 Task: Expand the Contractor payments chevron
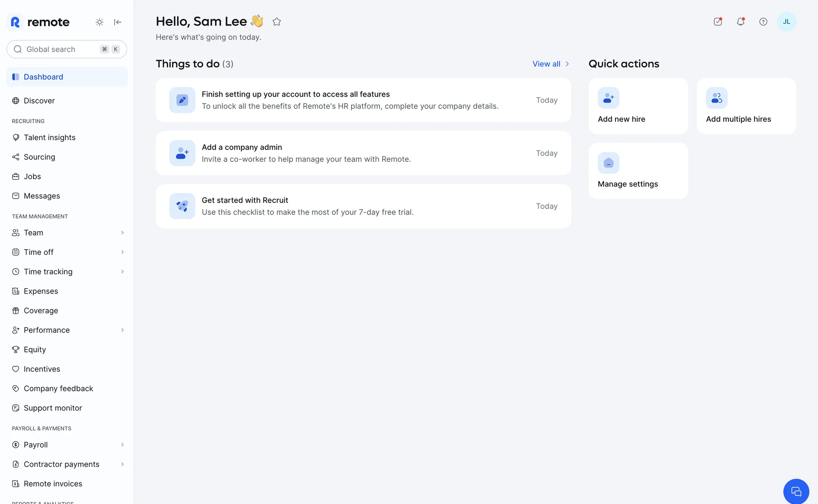122,464
